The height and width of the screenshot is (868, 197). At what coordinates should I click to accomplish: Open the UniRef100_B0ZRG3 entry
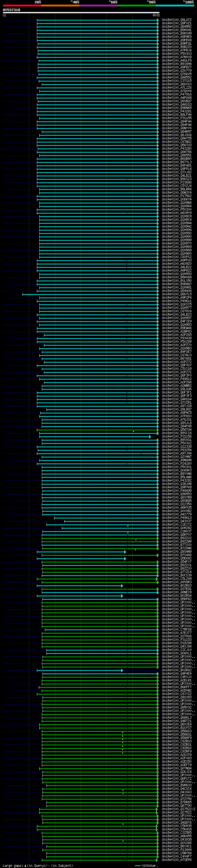(x=176, y=585)
